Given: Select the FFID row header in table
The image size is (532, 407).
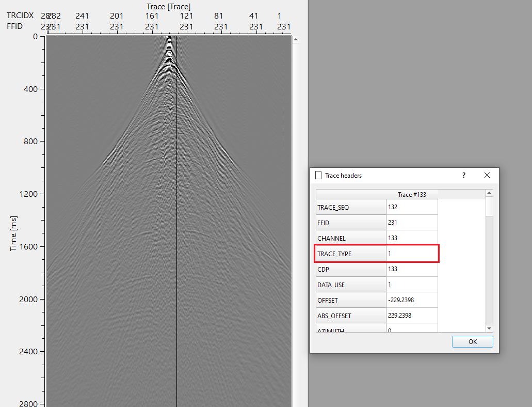Looking at the screenshot, I should (x=351, y=223).
